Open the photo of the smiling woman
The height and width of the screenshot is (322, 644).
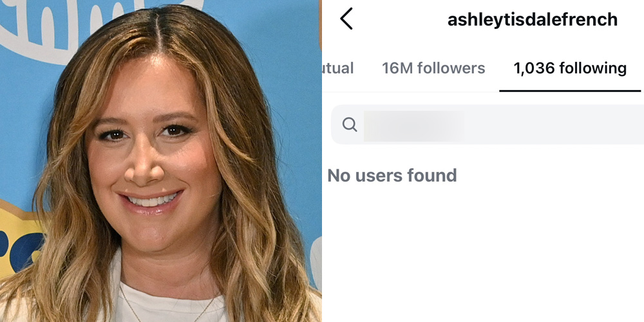point(160,161)
